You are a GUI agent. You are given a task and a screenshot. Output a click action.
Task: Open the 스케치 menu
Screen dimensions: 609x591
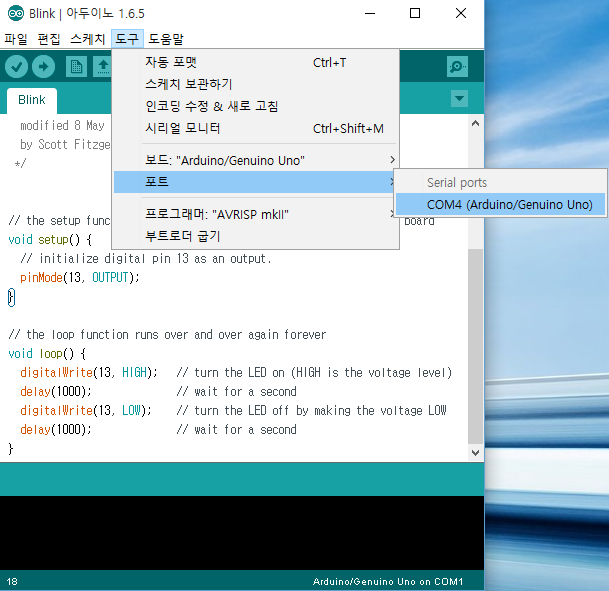88,39
